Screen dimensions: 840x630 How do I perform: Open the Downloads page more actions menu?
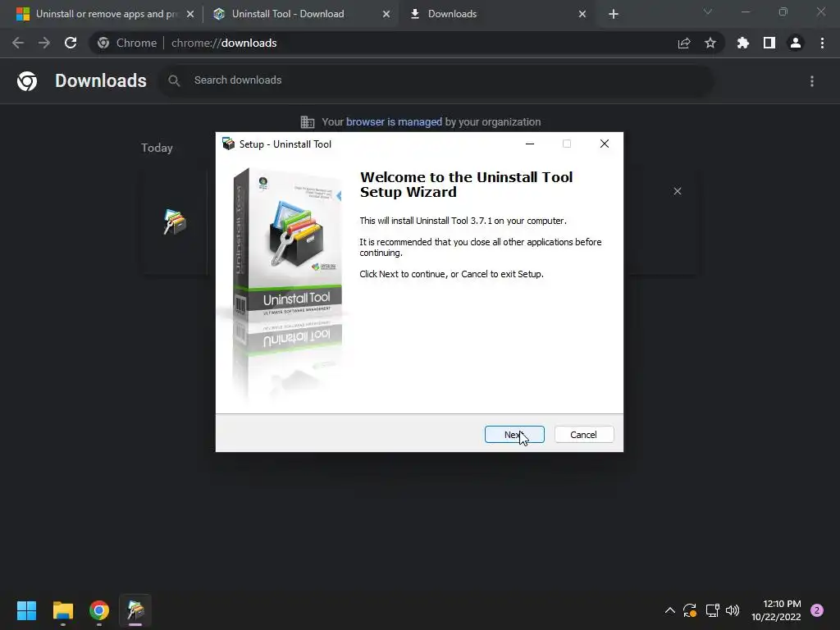point(812,81)
